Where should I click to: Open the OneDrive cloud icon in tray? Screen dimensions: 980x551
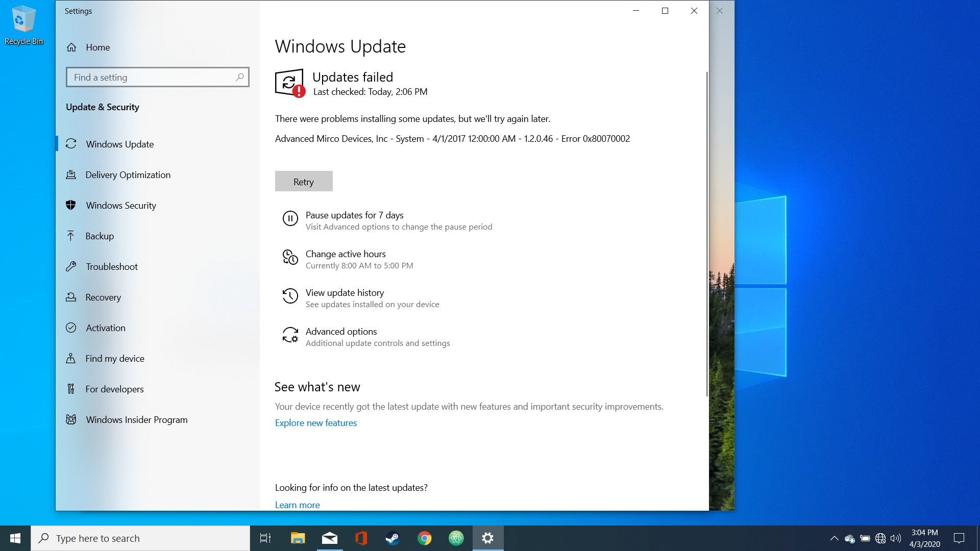point(850,538)
